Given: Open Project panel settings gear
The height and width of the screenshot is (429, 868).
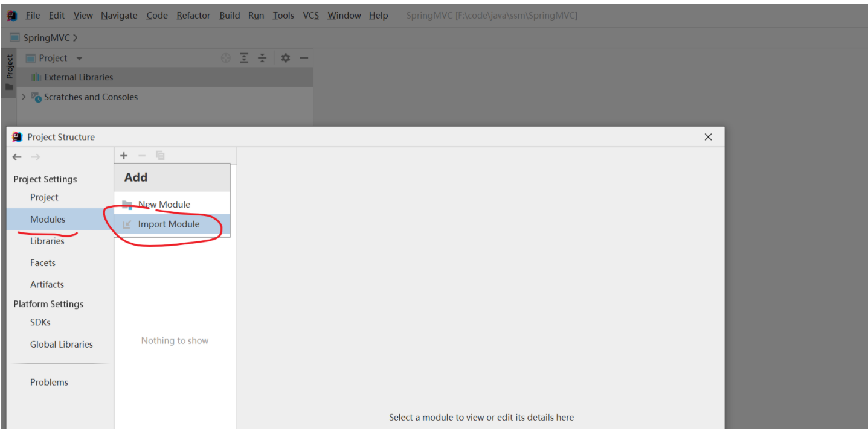Looking at the screenshot, I should point(286,58).
